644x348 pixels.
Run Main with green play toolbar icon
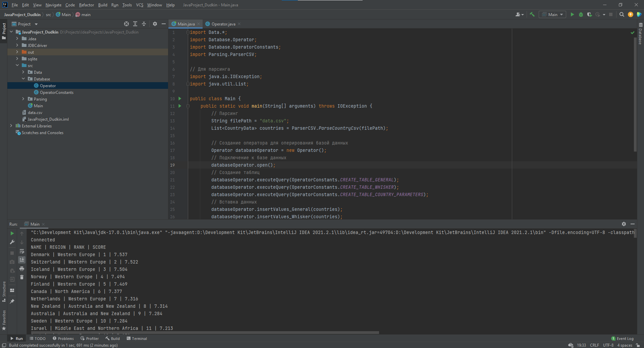[x=572, y=14]
